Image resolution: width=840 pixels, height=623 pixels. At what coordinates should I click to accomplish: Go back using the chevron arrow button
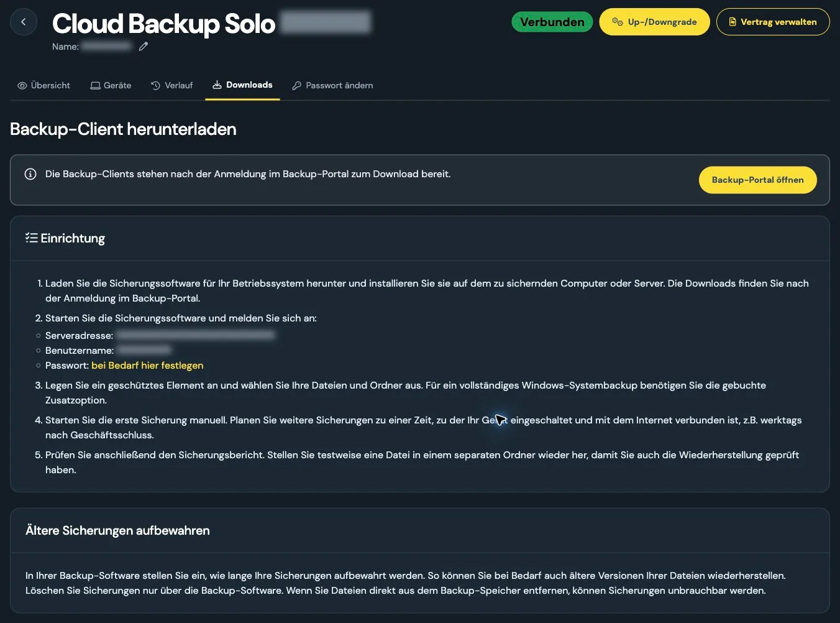coord(24,22)
